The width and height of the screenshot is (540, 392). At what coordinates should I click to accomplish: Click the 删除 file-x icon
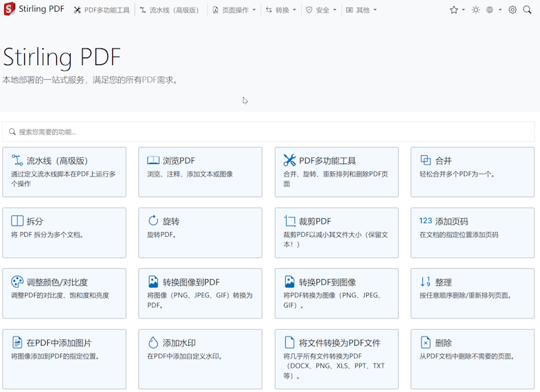[x=426, y=342]
